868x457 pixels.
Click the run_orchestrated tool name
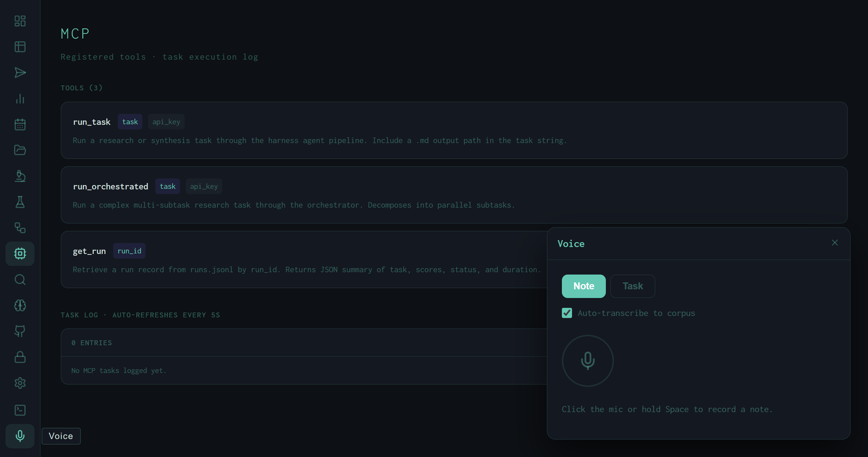[111, 187]
